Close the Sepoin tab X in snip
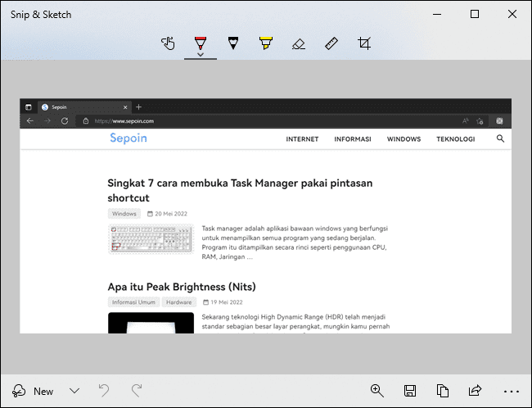The width and height of the screenshot is (532, 408). click(x=125, y=107)
